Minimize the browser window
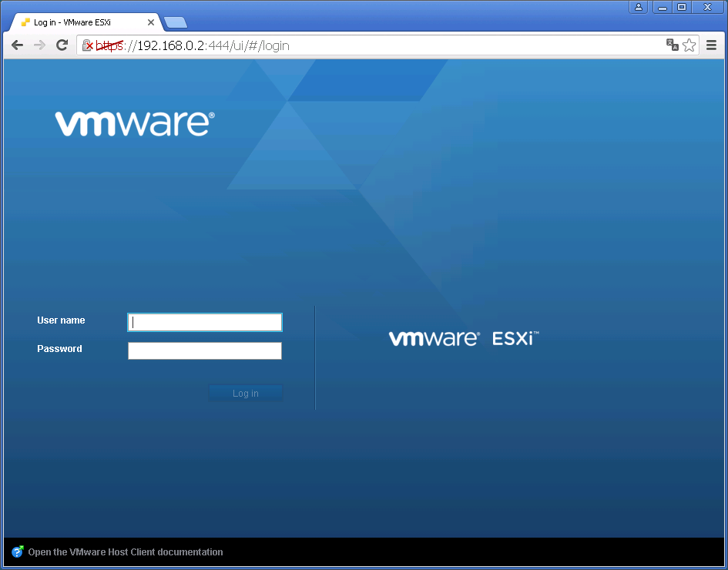 663,7
